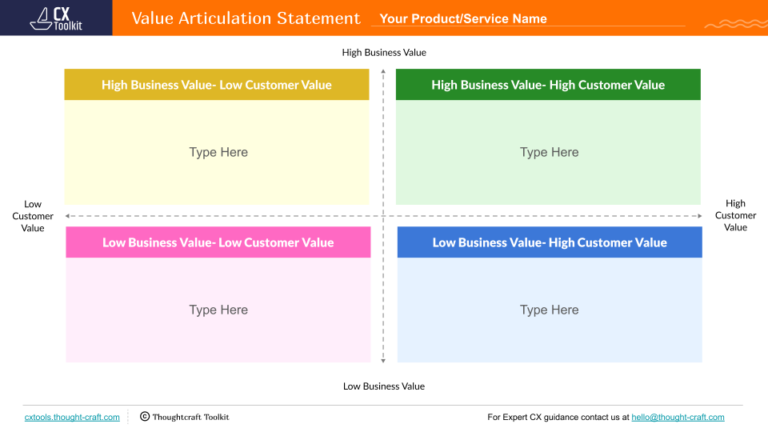Click the Low Business Value- Low Customer Value header
This screenshot has width=768, height=432.
tap(218, 242)
